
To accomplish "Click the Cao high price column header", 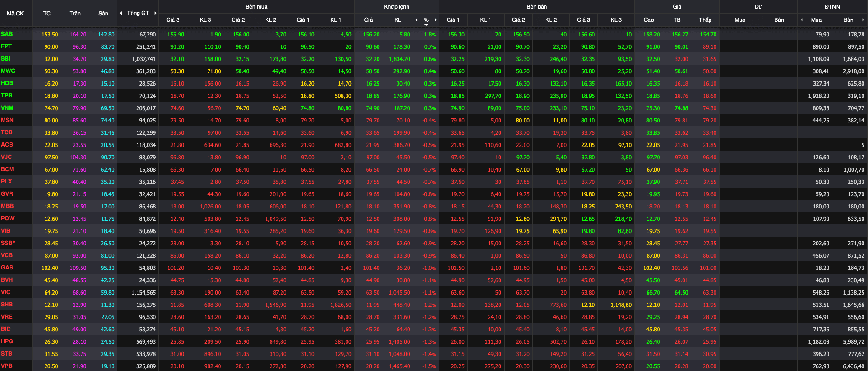I will click(x=649, y=20).
